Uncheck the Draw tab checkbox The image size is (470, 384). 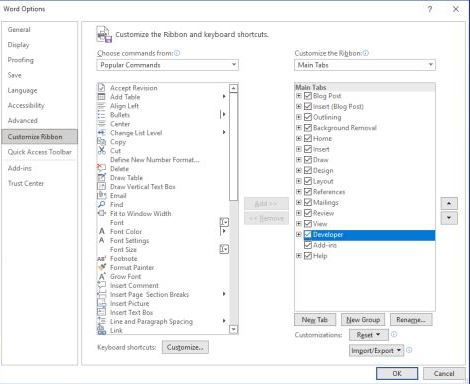coord(308,160)
